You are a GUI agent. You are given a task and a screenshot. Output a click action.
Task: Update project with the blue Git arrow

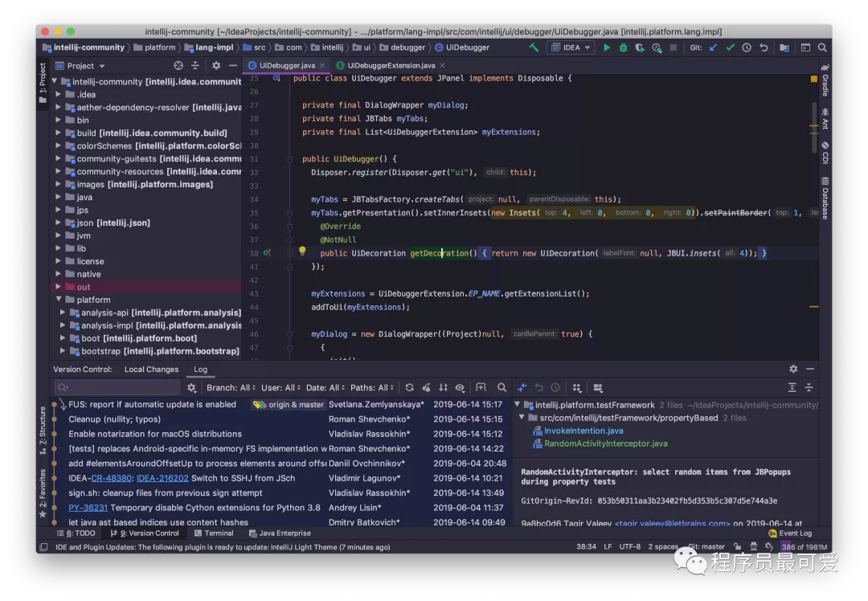pos(713,47)
